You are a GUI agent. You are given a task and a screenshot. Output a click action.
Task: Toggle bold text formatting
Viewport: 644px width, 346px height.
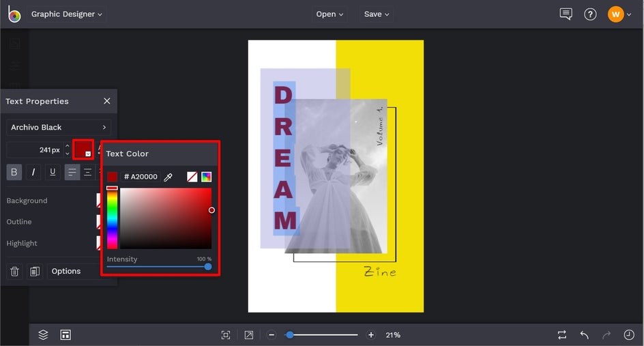14,172
